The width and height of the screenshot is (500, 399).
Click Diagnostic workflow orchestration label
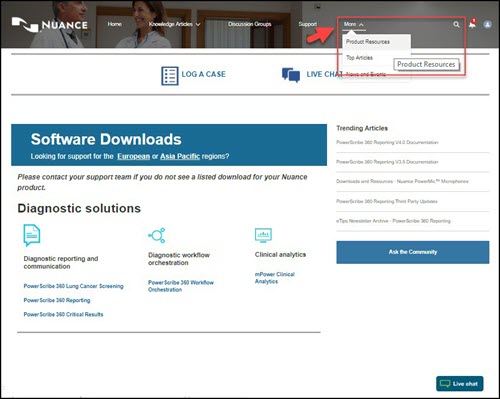tap(179, 259)
